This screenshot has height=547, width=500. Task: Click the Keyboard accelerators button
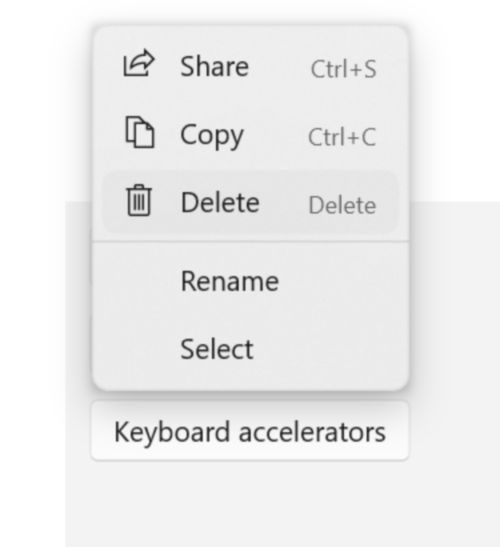(250, 431)
